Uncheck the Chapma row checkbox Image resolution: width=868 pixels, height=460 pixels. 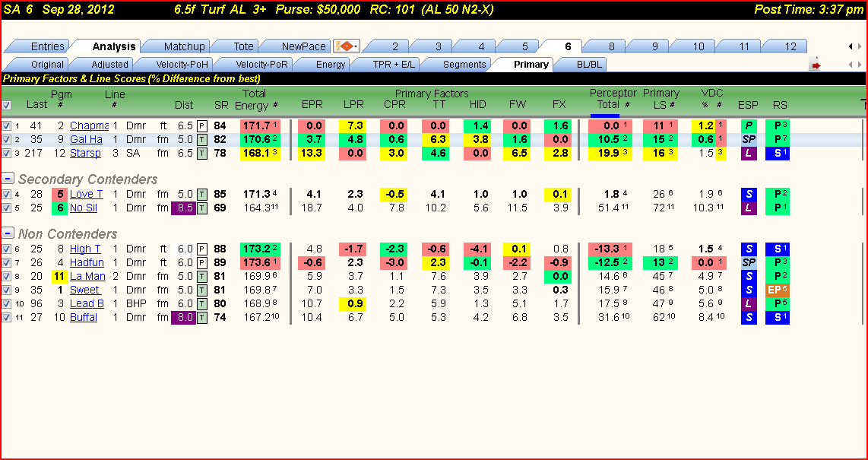click(x=6, y=125)
